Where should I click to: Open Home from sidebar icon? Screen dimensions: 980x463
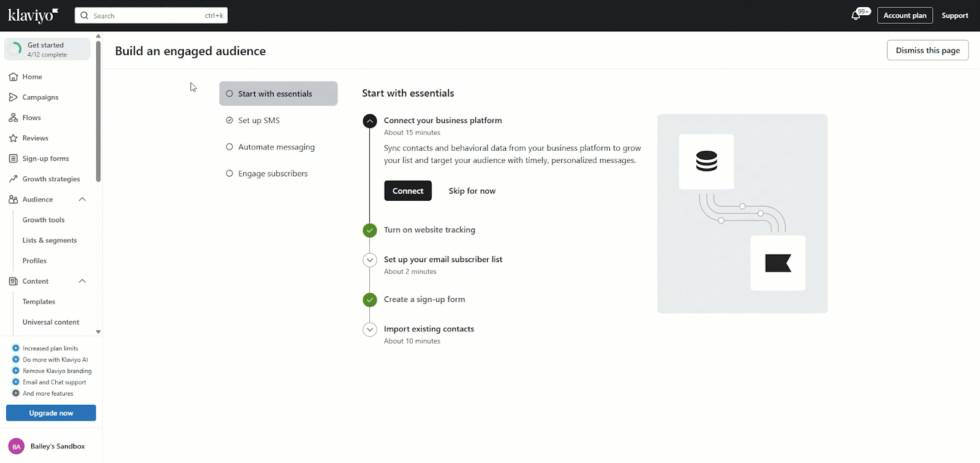pyautogui.click(x=13, y=77)
